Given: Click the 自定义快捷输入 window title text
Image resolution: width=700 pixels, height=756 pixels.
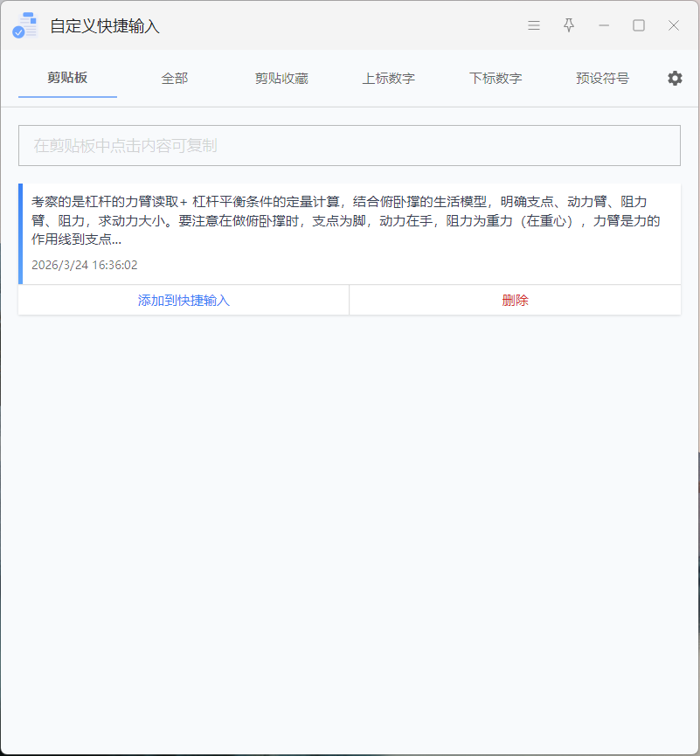Looking at the screenshot, I should [105, 26].
